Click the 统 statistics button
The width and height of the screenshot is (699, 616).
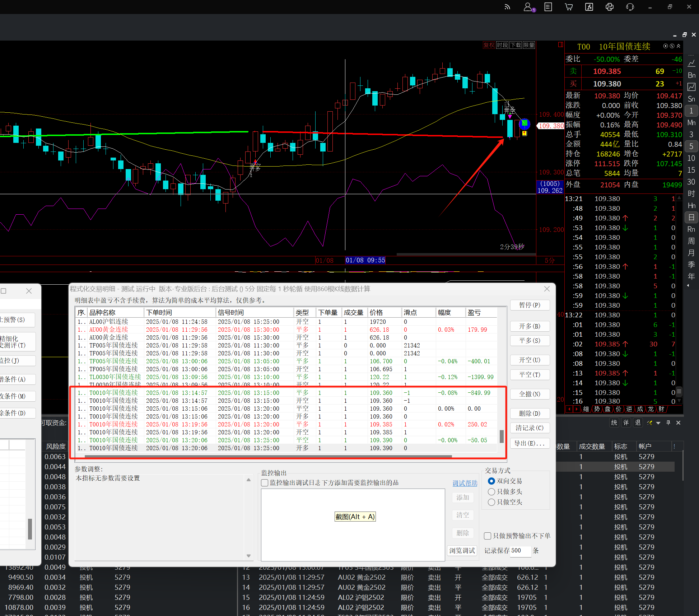pos(614,423)
